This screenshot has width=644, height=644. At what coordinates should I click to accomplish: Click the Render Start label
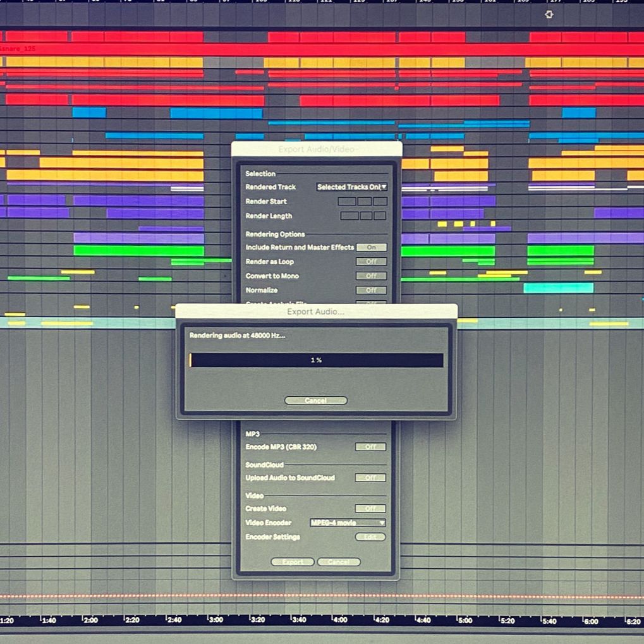(266, 201)
